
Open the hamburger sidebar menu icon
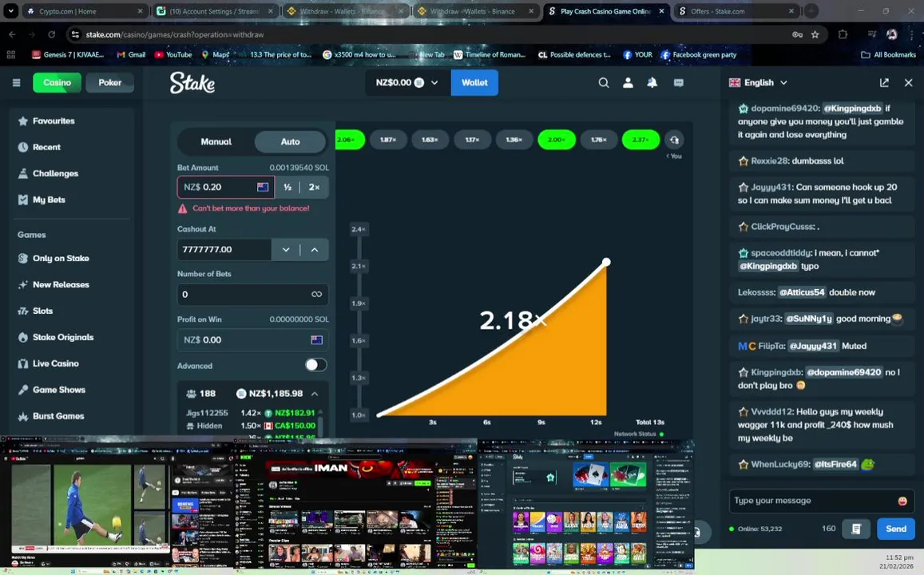17,82
